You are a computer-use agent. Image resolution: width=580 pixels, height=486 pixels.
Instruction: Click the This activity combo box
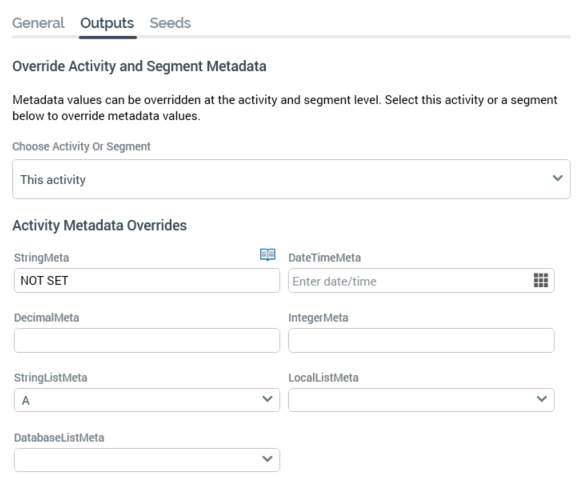tap(291, 179)
